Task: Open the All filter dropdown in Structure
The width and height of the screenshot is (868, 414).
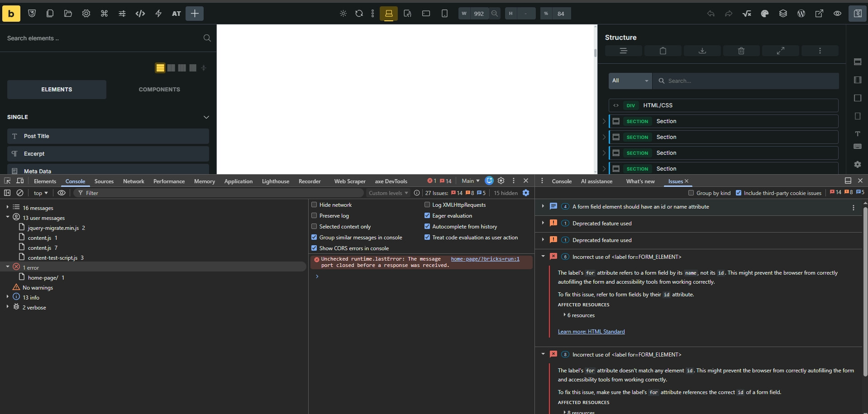Action: pos(630,81)
